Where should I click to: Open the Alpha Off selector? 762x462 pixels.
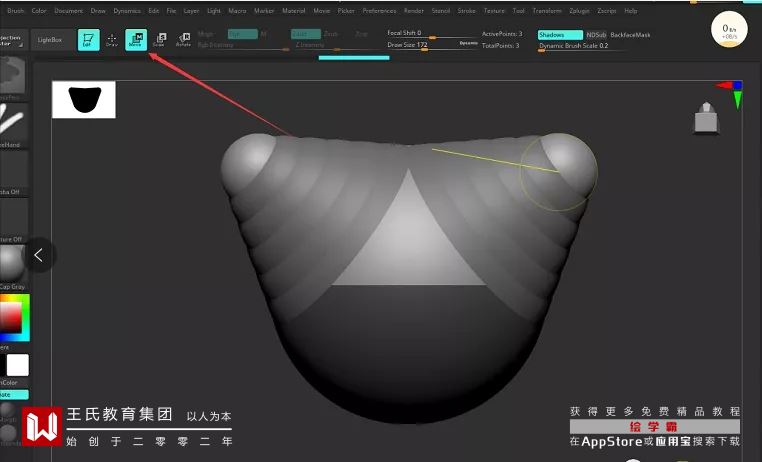pyautogui.click(x=13, y=173)
